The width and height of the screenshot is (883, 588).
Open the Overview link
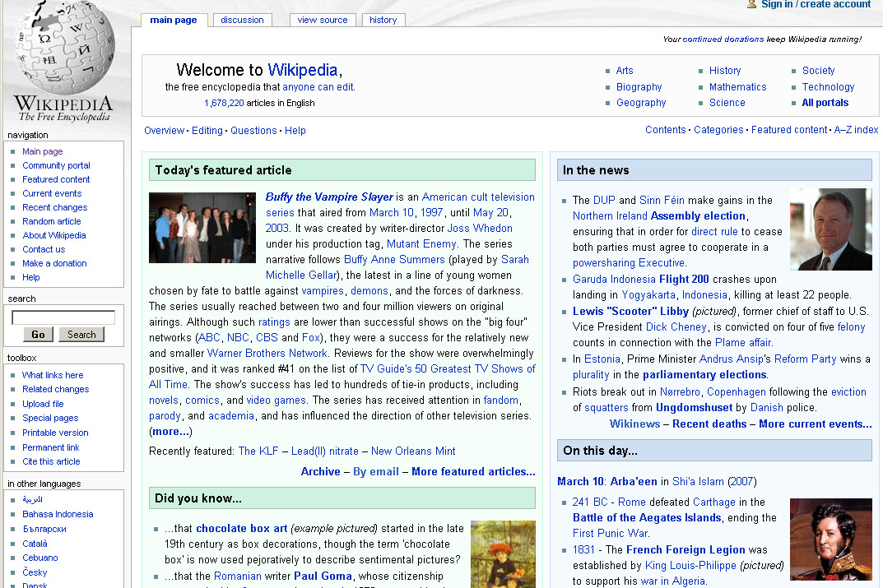(x=164, y=131)
